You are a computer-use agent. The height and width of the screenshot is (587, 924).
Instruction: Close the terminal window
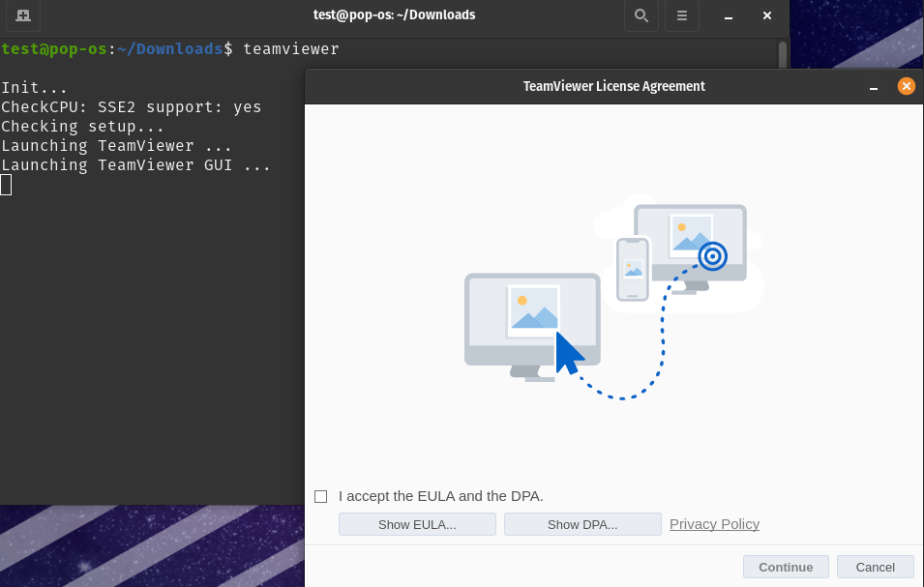tap(766, 15)
